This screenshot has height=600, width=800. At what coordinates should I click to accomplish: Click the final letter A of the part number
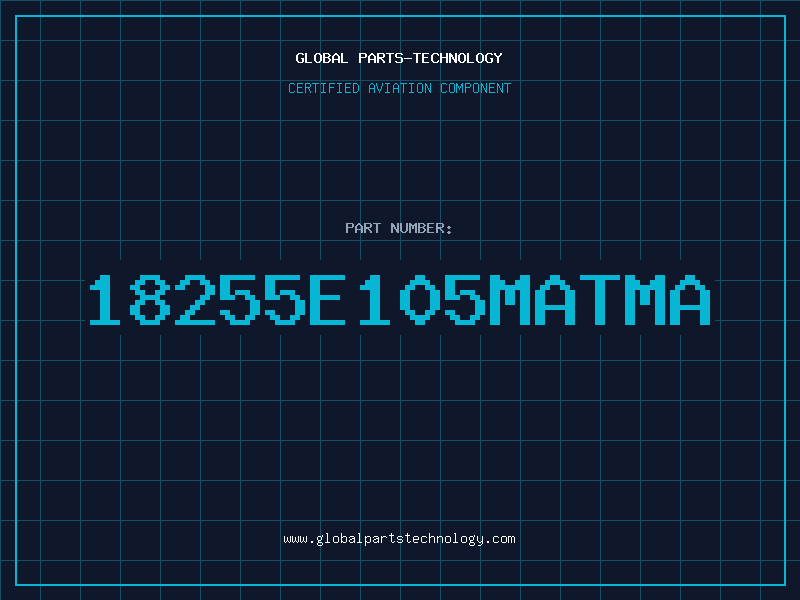tap(688, 299)
